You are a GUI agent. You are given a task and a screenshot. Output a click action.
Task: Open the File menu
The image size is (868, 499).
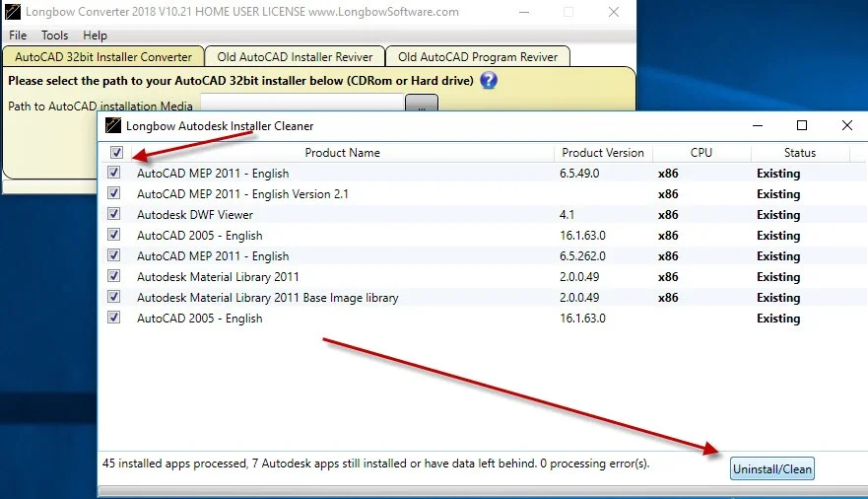tap(18, 36)
